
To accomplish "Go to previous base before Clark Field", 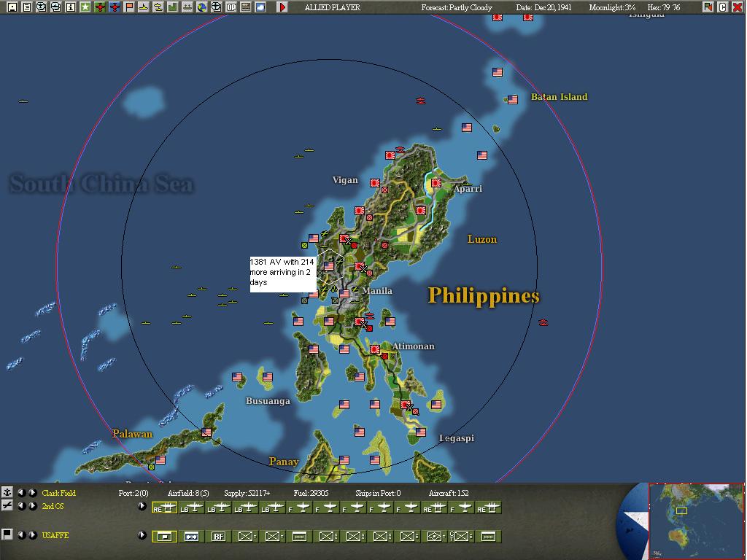I will tap(21, 493).
